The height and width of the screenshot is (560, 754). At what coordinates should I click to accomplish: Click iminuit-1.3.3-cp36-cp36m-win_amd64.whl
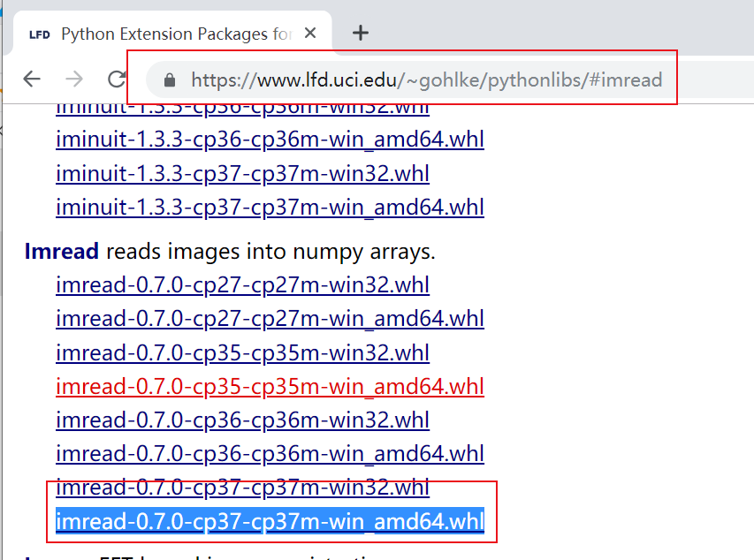coord(269,139)
